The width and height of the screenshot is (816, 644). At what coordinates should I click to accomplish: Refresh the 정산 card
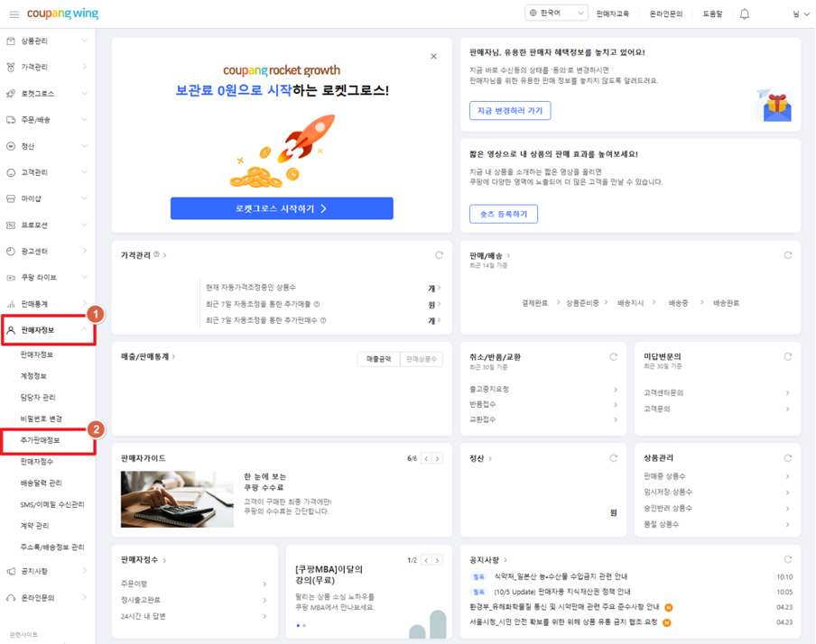(614, 458)
